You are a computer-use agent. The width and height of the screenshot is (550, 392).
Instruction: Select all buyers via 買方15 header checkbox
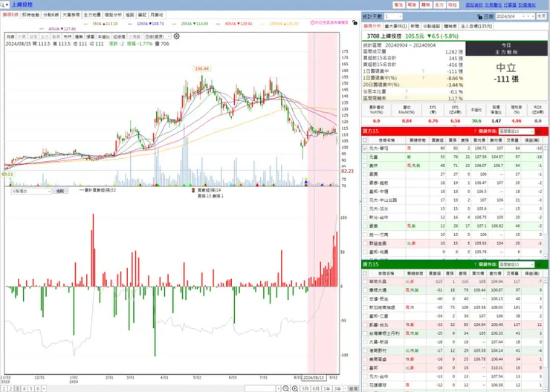coord(365,140)
